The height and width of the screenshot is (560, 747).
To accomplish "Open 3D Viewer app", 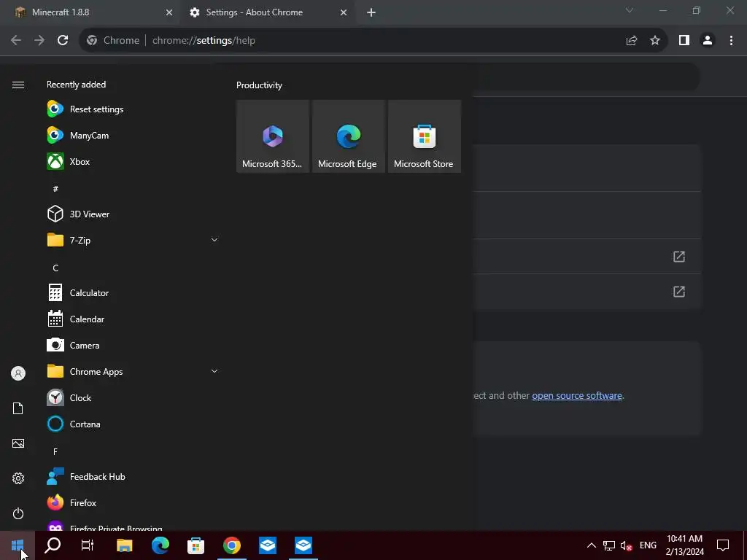I will [x=133, y=214].
